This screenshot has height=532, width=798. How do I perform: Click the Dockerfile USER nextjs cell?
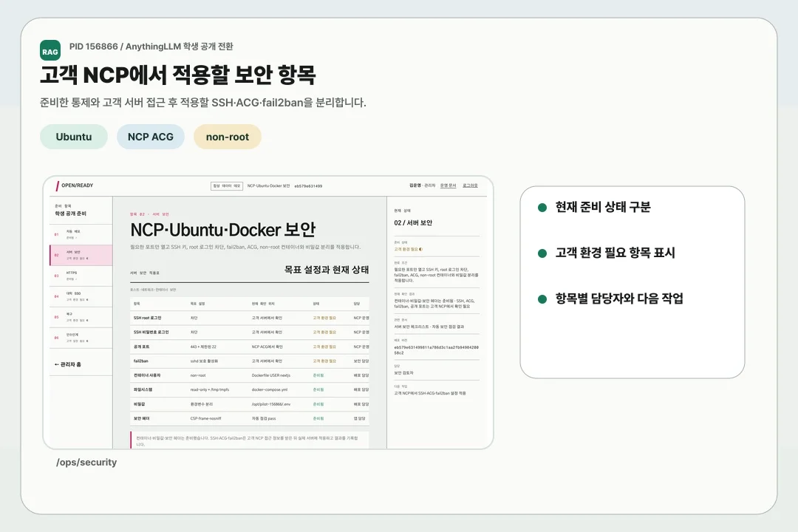click(x=270, y=375)
